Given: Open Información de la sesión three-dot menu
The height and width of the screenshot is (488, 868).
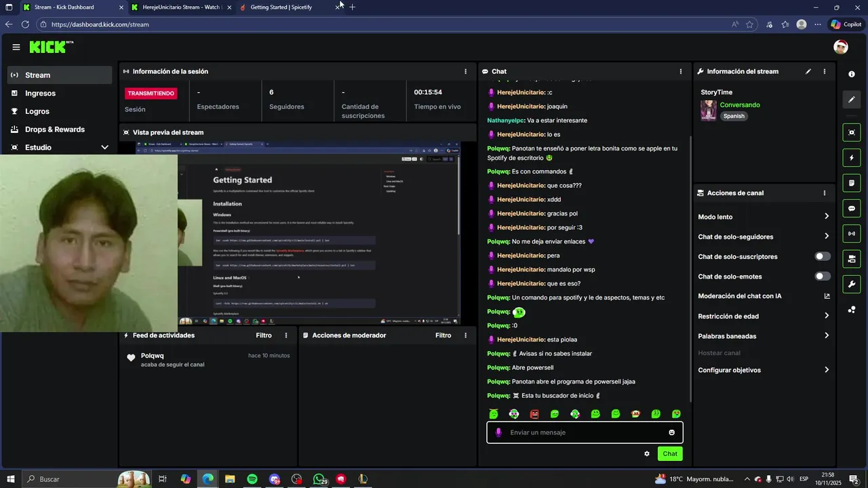Looking at the screenshot, I should 465,71.
